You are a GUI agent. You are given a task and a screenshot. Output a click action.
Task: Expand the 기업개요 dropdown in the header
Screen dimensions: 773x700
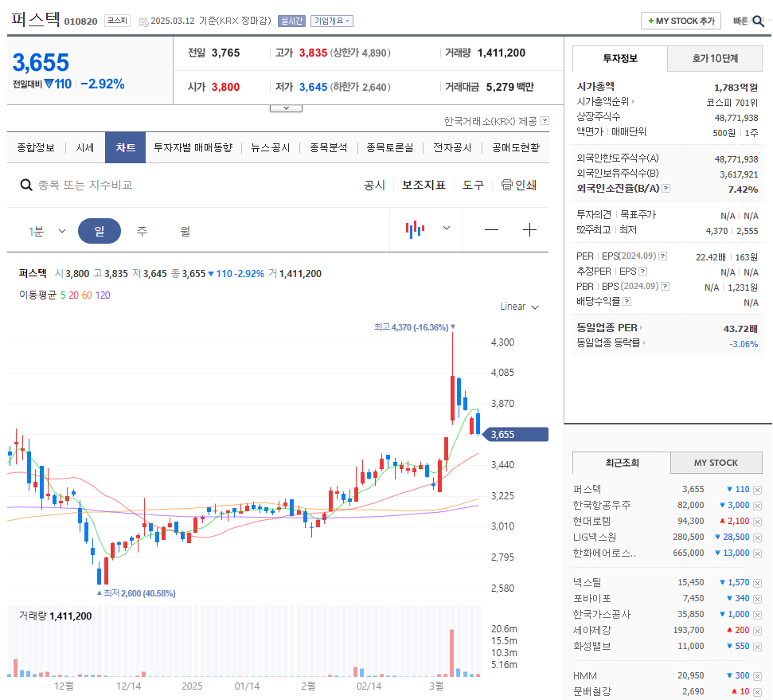click(331, 21)
